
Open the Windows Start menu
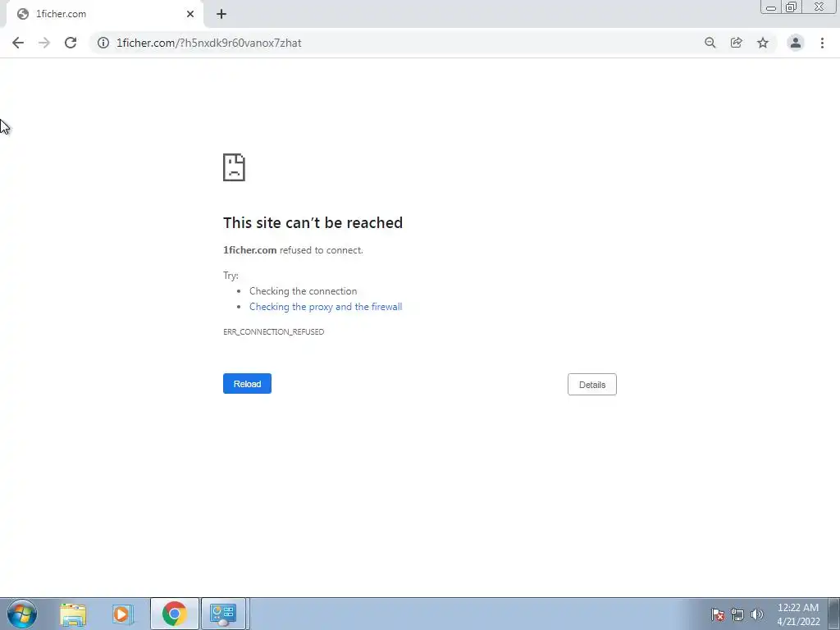[x=22, y=614]
